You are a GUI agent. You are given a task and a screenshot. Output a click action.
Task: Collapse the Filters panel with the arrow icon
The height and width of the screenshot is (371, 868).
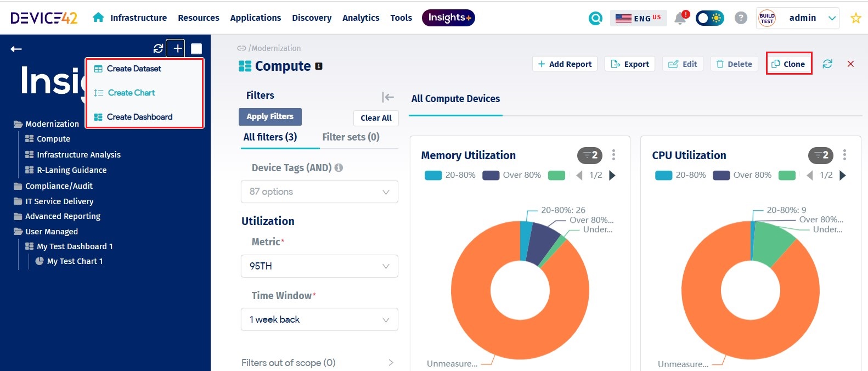tap(388, 97)
